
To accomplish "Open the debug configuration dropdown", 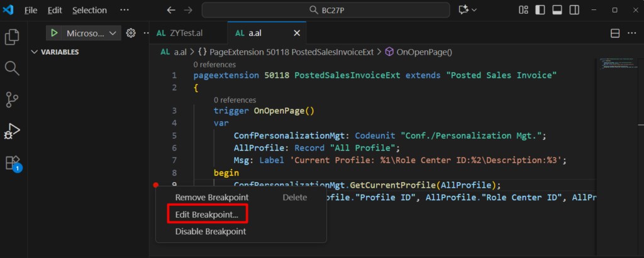I will coord(113,33).
